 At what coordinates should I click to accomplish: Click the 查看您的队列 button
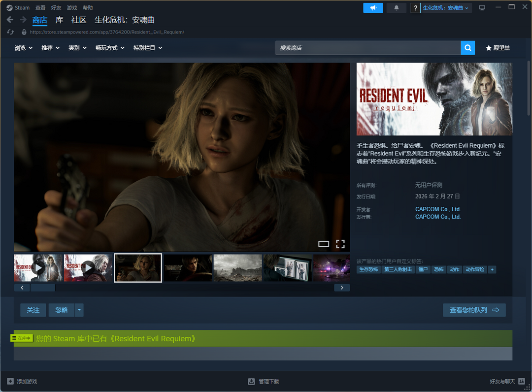[474, 310]
